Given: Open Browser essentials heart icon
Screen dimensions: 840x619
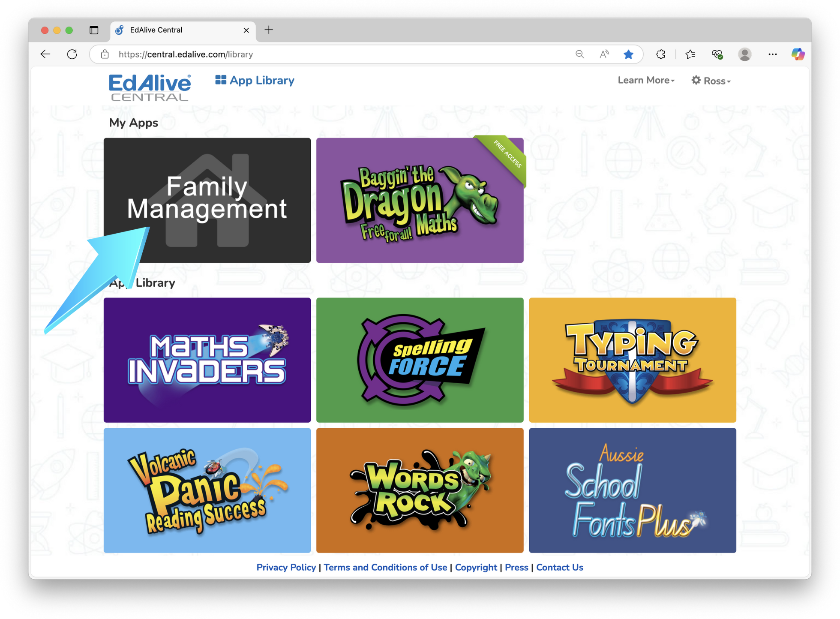Looking at the screenshot, I should tap(717, 54).
